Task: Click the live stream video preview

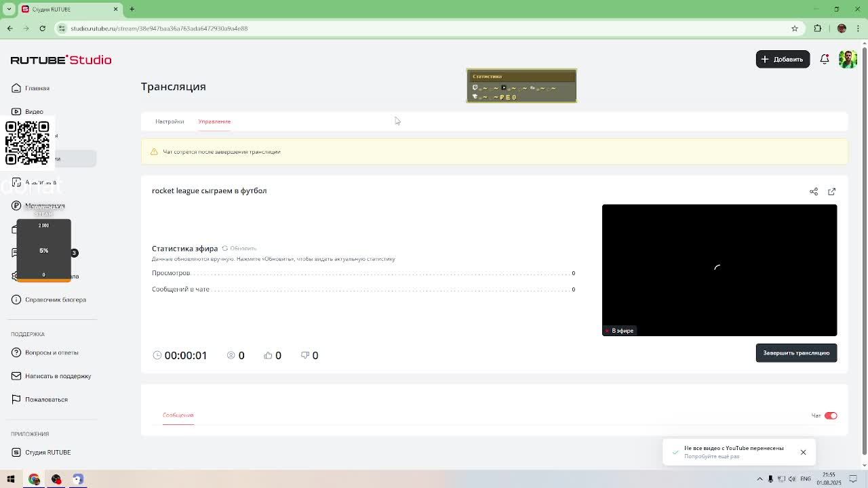Action: click(x=719, y=270)
